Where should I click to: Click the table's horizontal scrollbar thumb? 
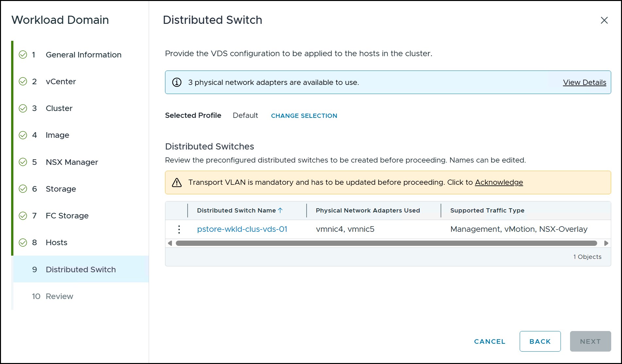click(386, 243)
